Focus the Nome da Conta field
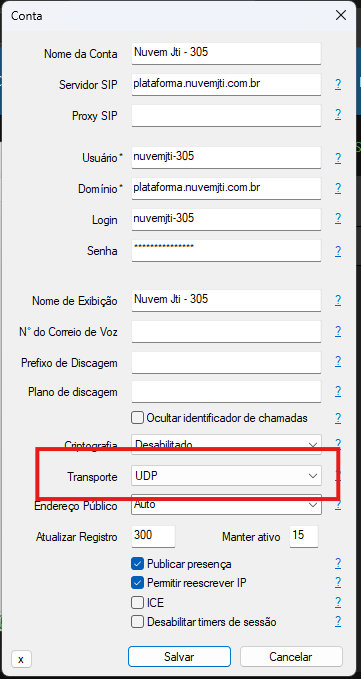This screenshot has width=361, height=679. click(x=226, y=53)
